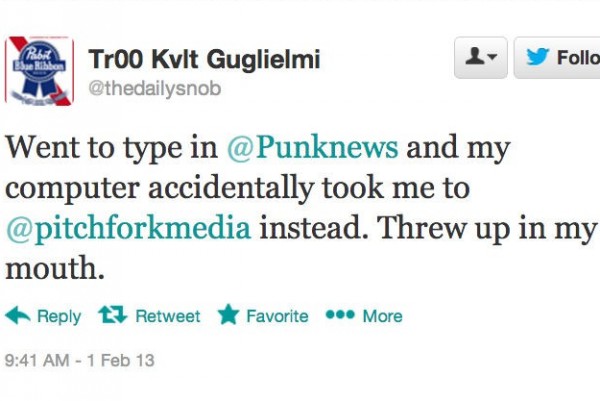Click the Twitter bird icon
This screenshot has height=401, width=600.
point(537,57)
